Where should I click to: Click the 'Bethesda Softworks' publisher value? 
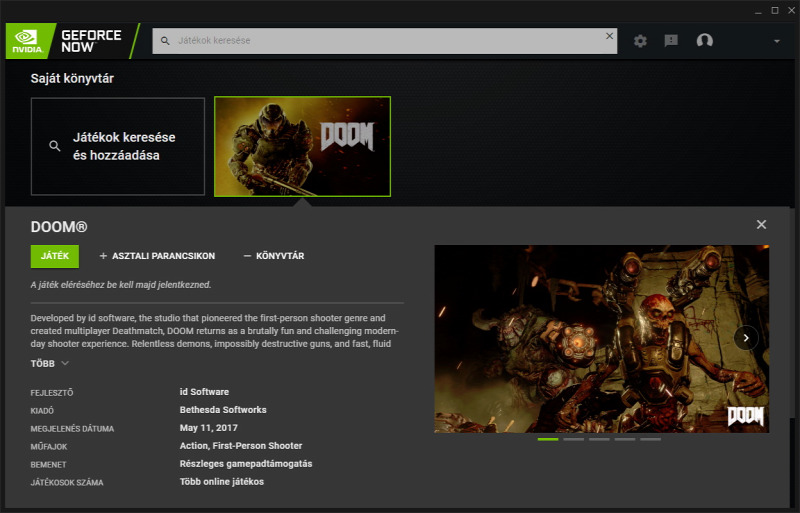223,410
